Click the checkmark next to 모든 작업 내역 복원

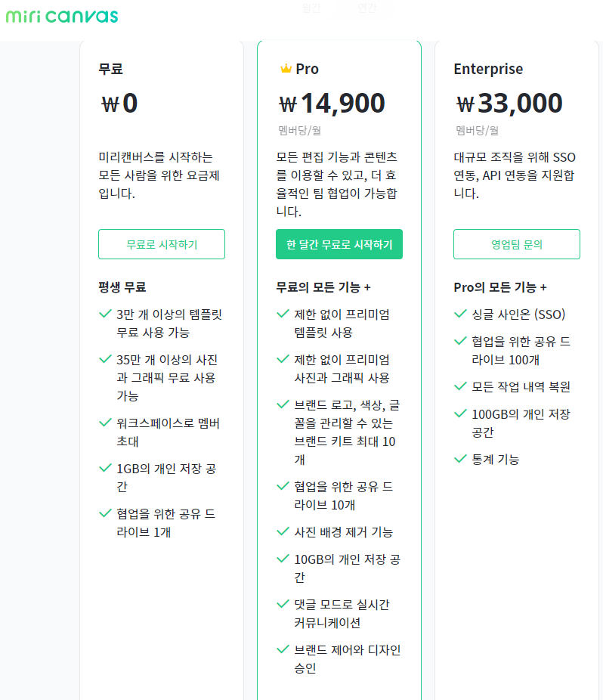tap(460, 386)
